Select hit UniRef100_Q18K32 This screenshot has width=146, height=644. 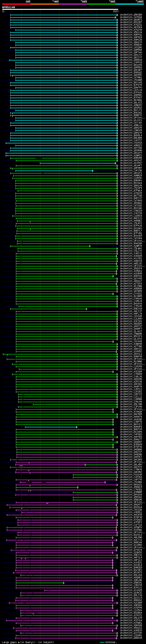pyautogui.click(x=131, y=593)
